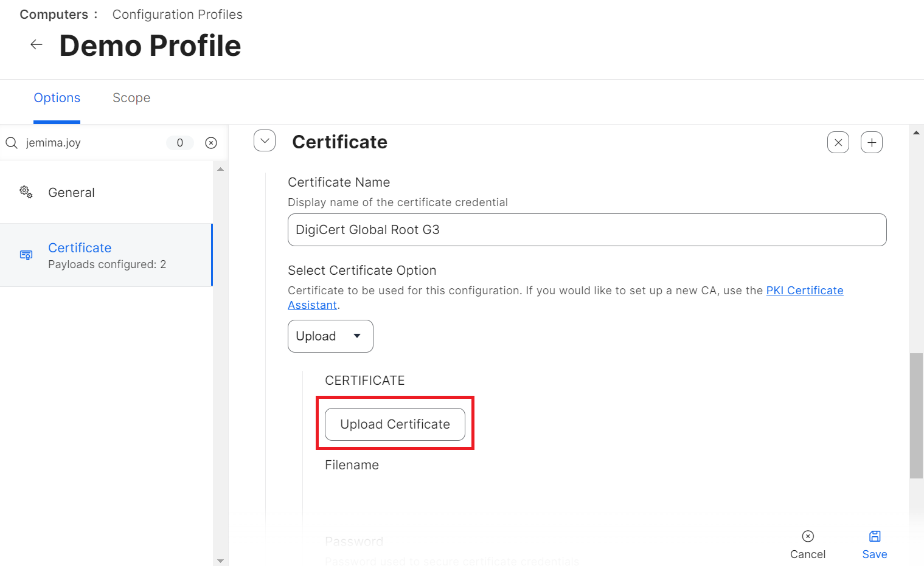Open the PKI Certificate Assistant link

(804, 291)
